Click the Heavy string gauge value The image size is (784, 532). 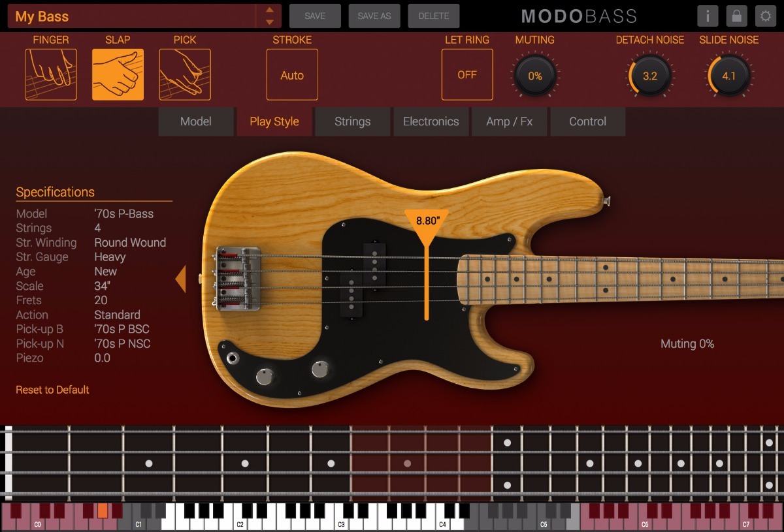(x=110, y=257)
